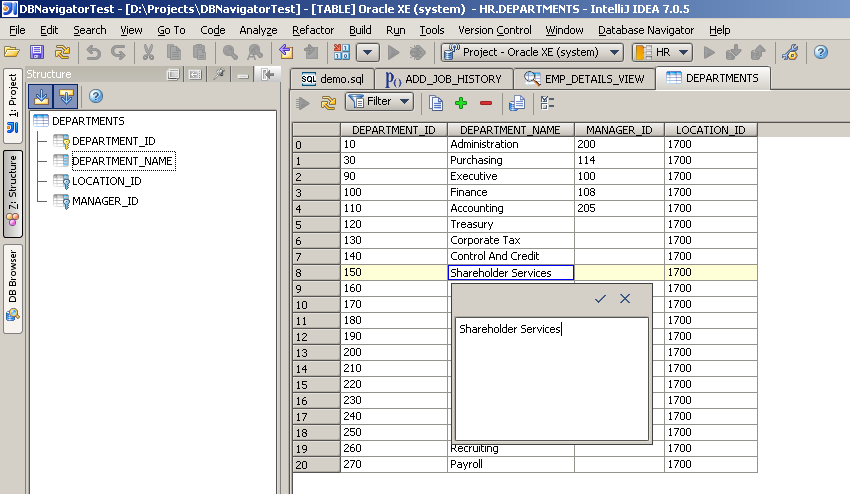The width and height of the screenshot is (850, 494).
Task: Click the Back navigation arrow icon
Action: tap(286, 53)
